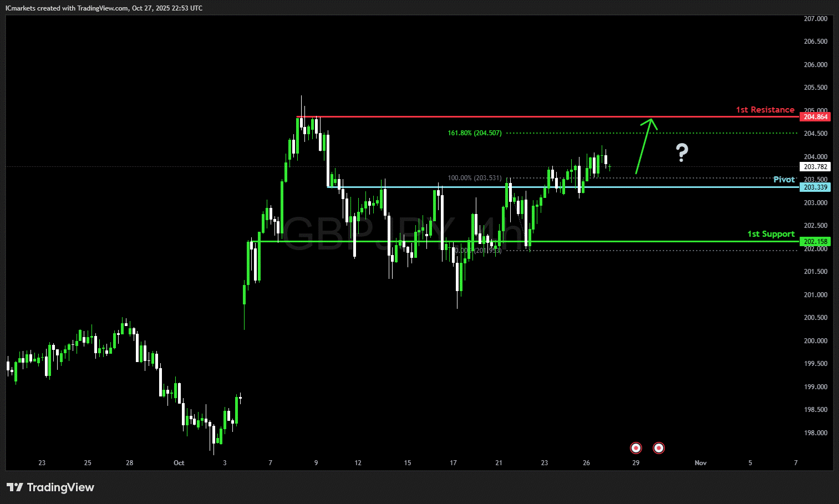Click the economic event marker above date 29
Viewport: 839px width, 504px height.
636,448
